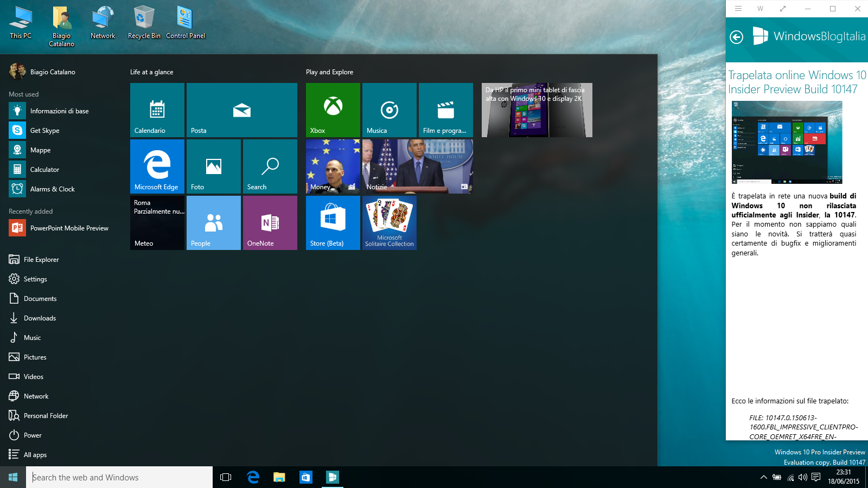The image size is (868, 488).
Task: Toggle full screen in WindowsBlogItalia window
Action: 783,9
